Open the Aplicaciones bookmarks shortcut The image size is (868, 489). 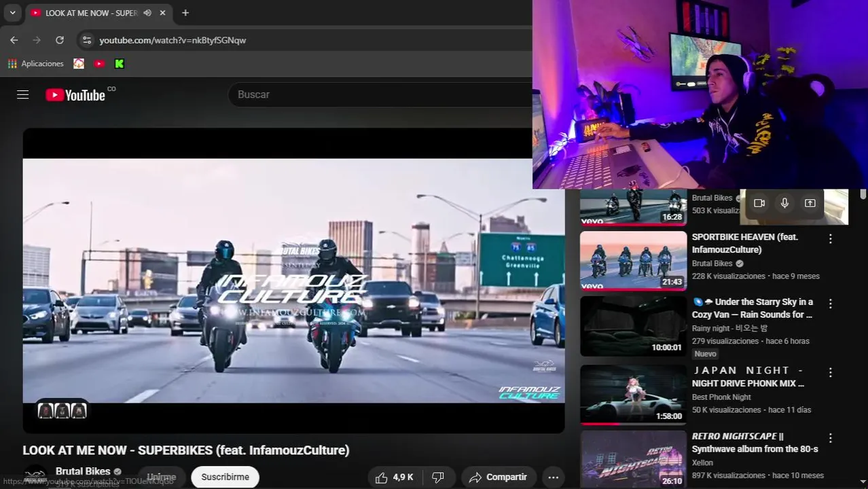pos(36,63)
